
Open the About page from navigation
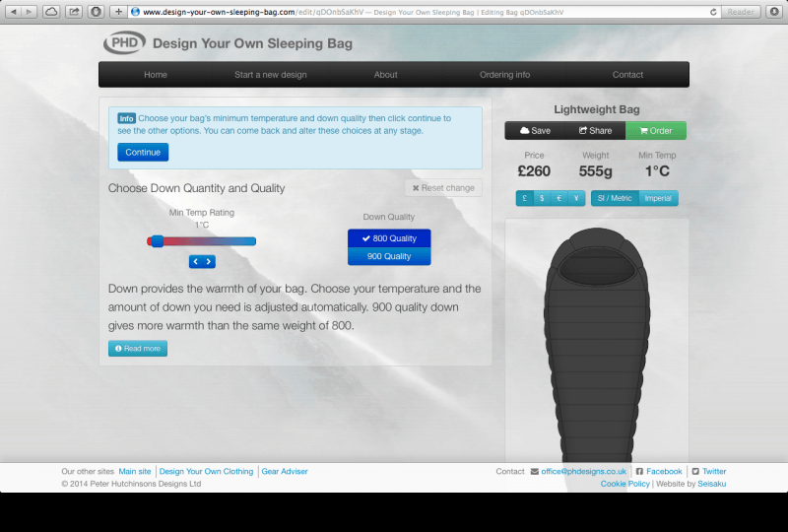[x=385, y=75]
